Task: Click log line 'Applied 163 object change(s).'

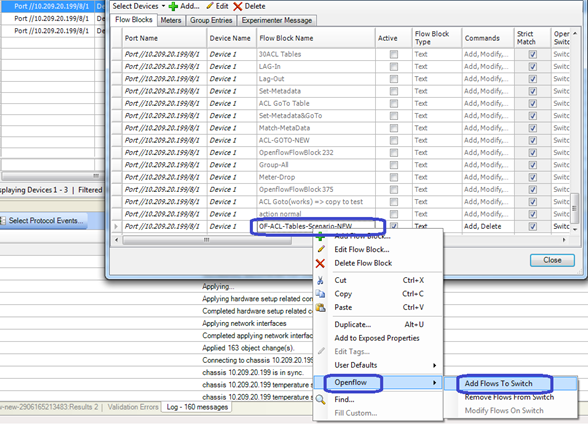Action: [248, 348]
